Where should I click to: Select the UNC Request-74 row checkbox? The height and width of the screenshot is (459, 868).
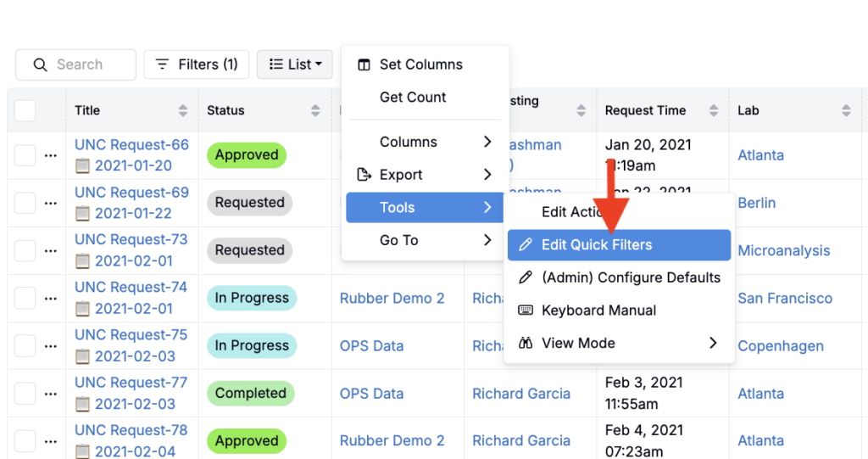tap(25, 298)
